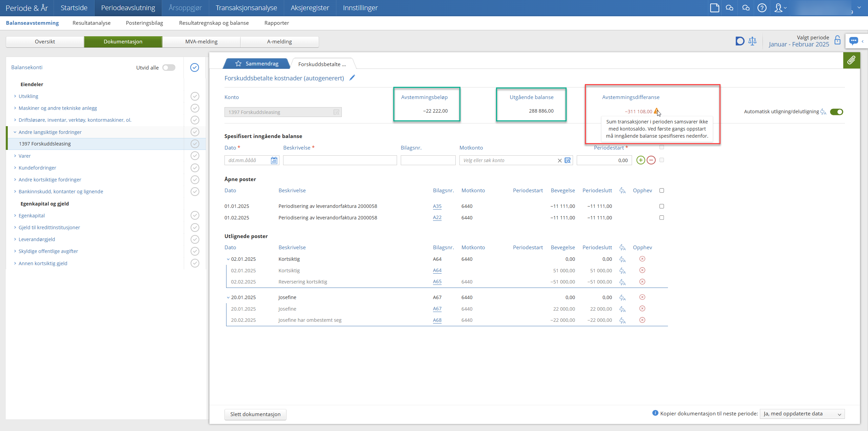
Task: Toggle the Utvid alle switch
Action: click(x=169, y=67)
